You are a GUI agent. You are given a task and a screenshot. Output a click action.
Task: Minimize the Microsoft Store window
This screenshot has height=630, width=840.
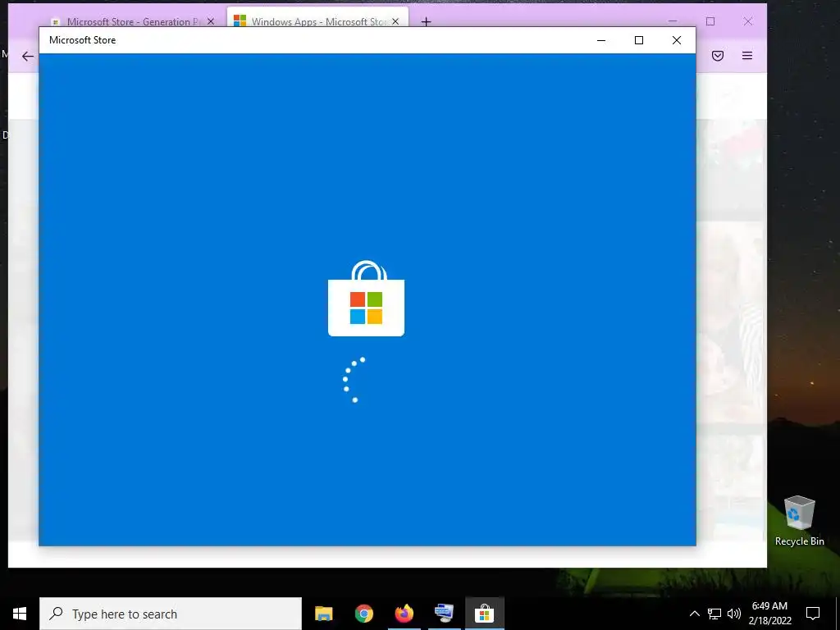coord(601,40)
